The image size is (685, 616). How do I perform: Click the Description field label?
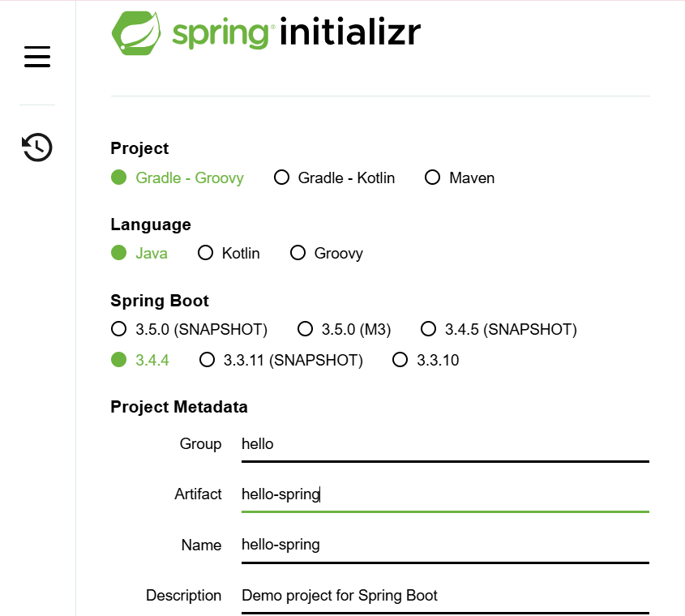click(x=183, y=596)
